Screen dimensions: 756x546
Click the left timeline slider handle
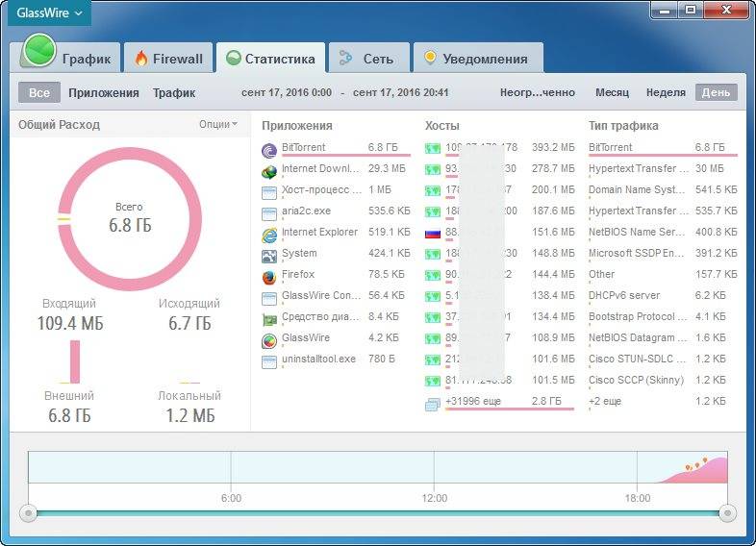click(29, 512)
